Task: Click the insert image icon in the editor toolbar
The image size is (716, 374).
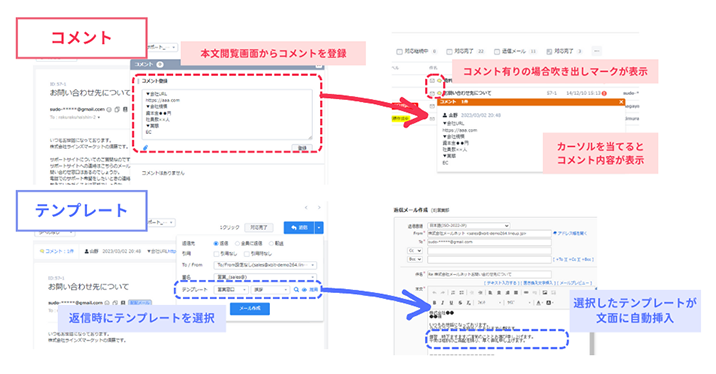Action: (545, 292)
